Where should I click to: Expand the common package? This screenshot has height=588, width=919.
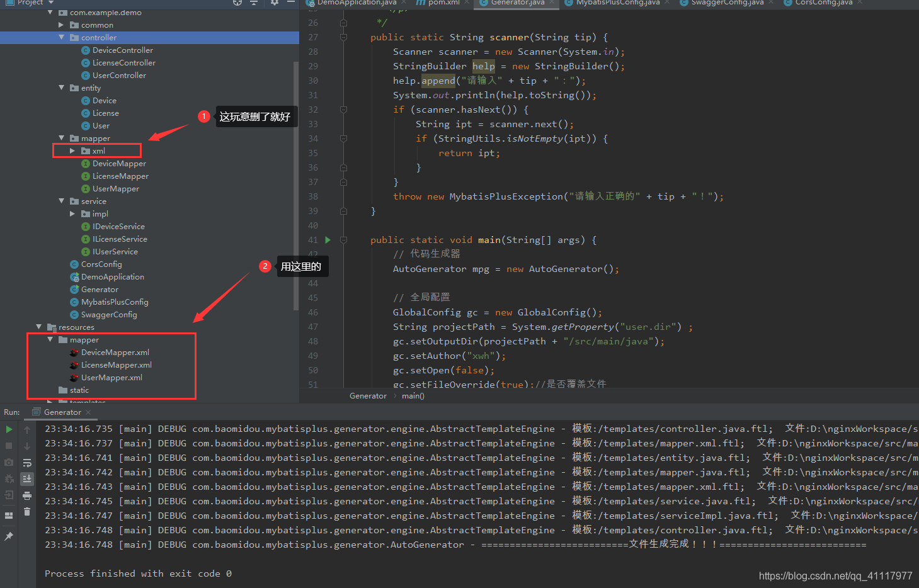point(61,25)
